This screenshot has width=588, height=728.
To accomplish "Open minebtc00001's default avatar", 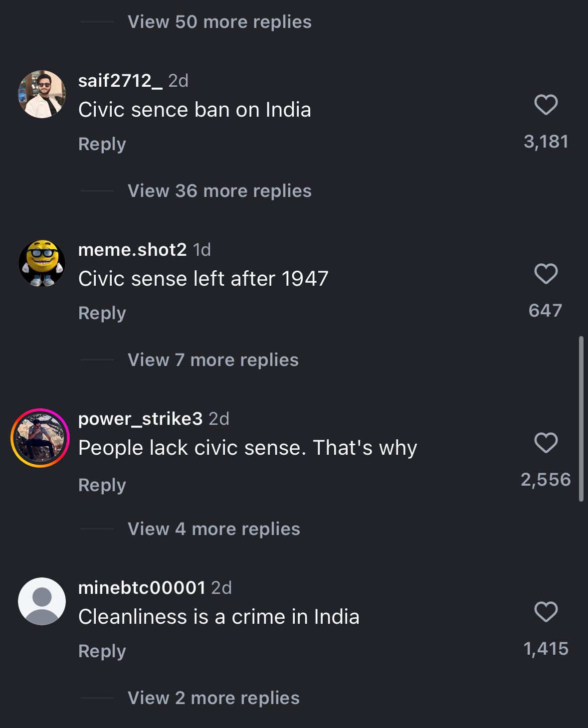I will point(42,601).
